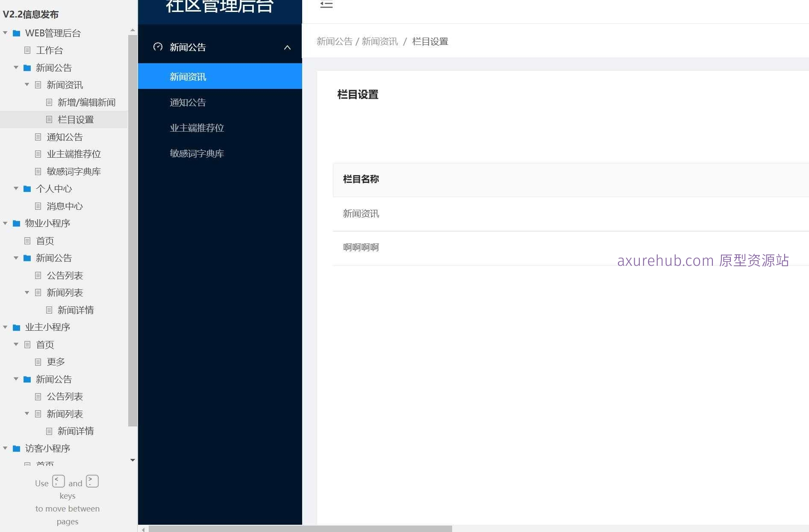The image size is (809, 532).
Task: Click the page icon beside 新闻详情
Action: coord(49,310)
